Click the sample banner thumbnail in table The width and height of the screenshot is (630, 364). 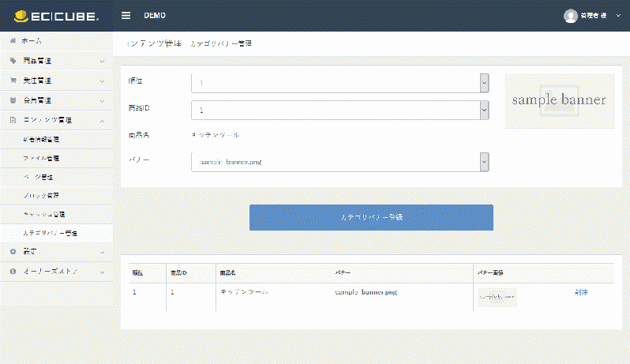pyautogui.click(x=497, y=297)
